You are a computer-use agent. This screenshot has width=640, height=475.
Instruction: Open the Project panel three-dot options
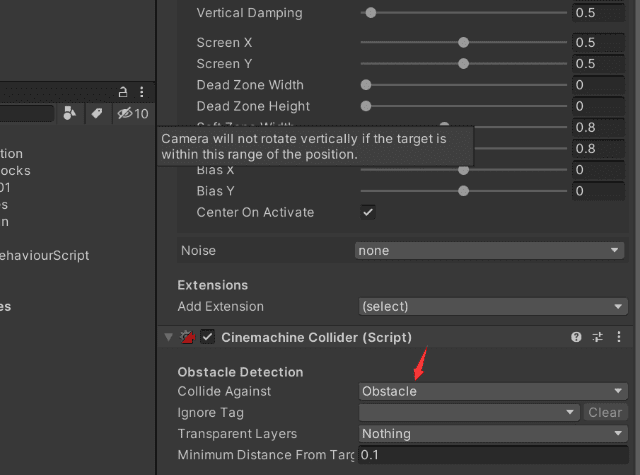142,91
